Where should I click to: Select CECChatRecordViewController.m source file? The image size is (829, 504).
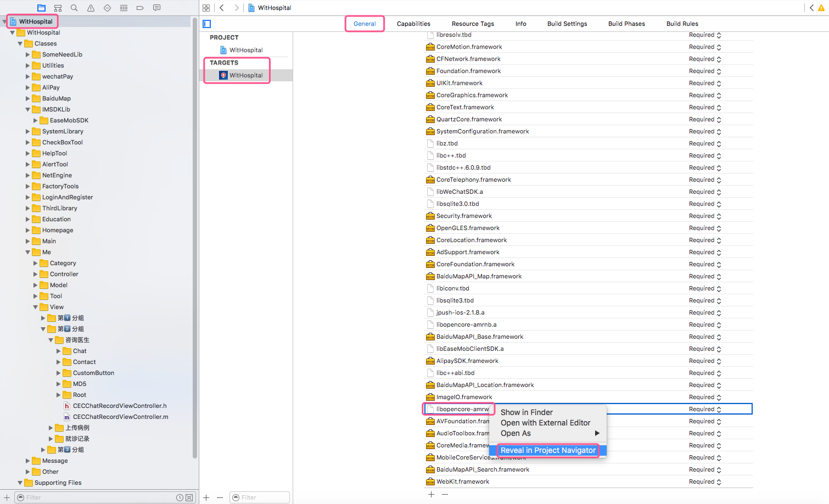click(x=116, y=417)
